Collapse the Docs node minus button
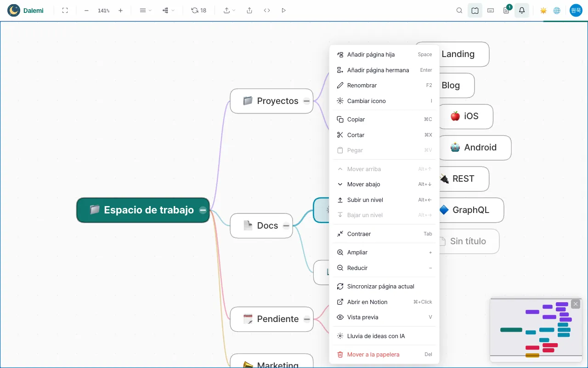The height and width of the screenshot is (368, 588). 286,225
